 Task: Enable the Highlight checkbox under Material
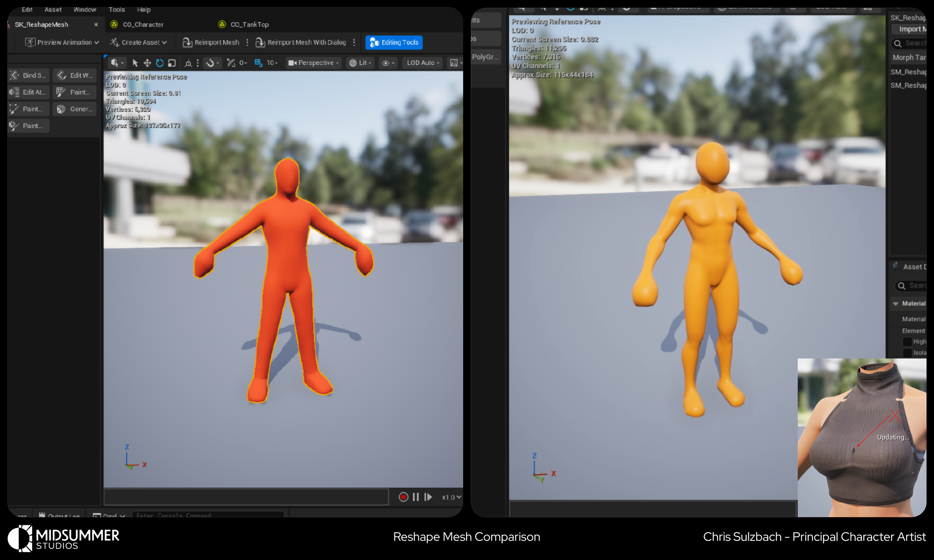[907, 342]
